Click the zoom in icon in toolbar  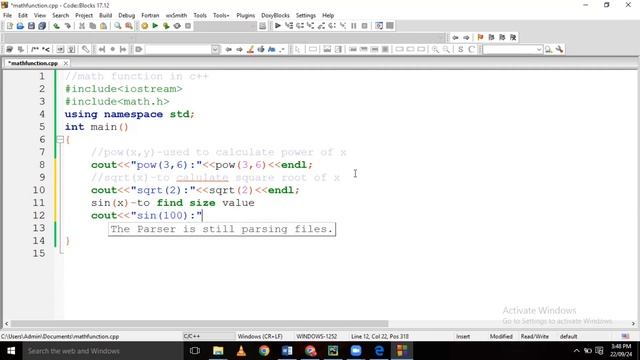tap(436, 49)
